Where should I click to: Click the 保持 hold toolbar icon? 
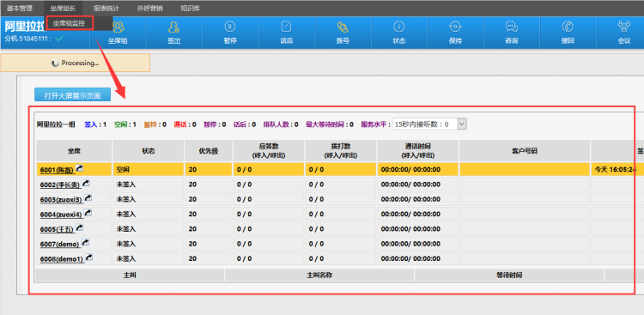coord(455,27)
